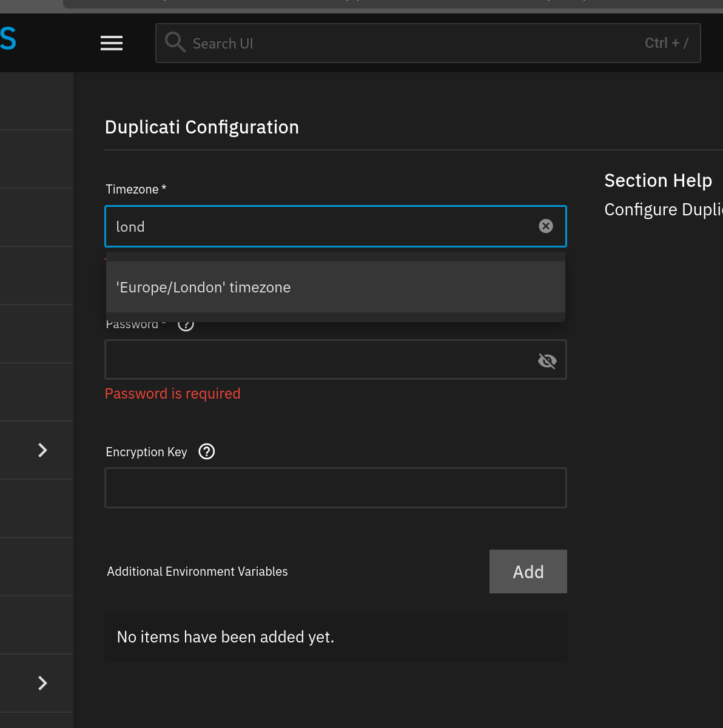Viewport: 723px width, 728px height.
Task: Click 'Password is required' error text
Action: (173, 394)
